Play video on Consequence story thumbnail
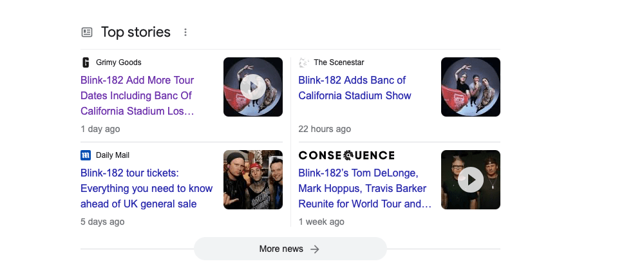The width and height of the screenshot is (644, 277). pyautogui.click(x=471, y=180)
